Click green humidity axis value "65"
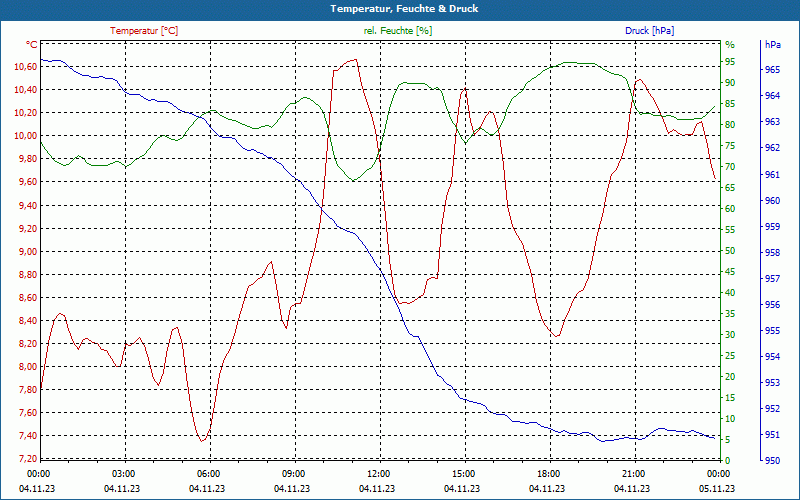 (730, 188)
